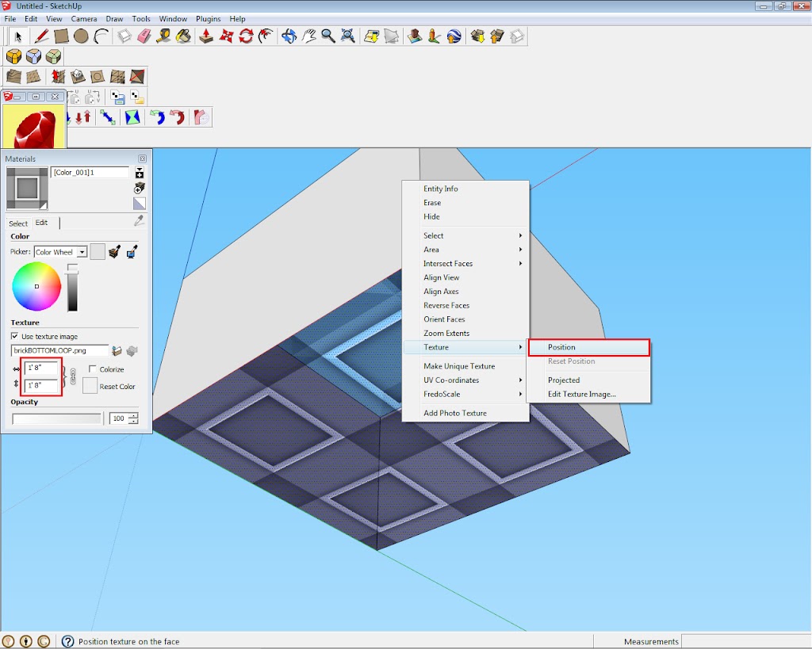Select the arrow Select tool
This screenshot has width=812, height=649.
(x=18, y=36)
